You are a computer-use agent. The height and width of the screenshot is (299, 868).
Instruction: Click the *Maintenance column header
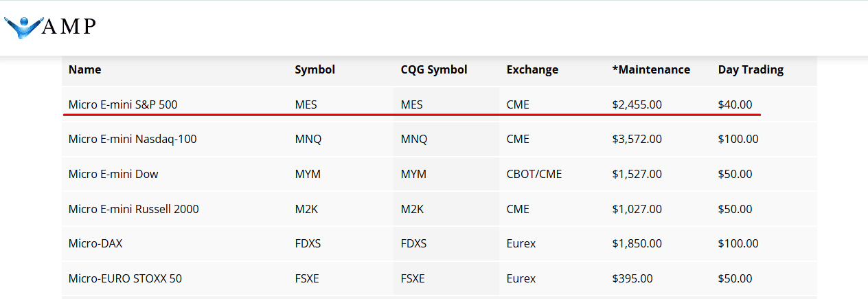(651, 69)
